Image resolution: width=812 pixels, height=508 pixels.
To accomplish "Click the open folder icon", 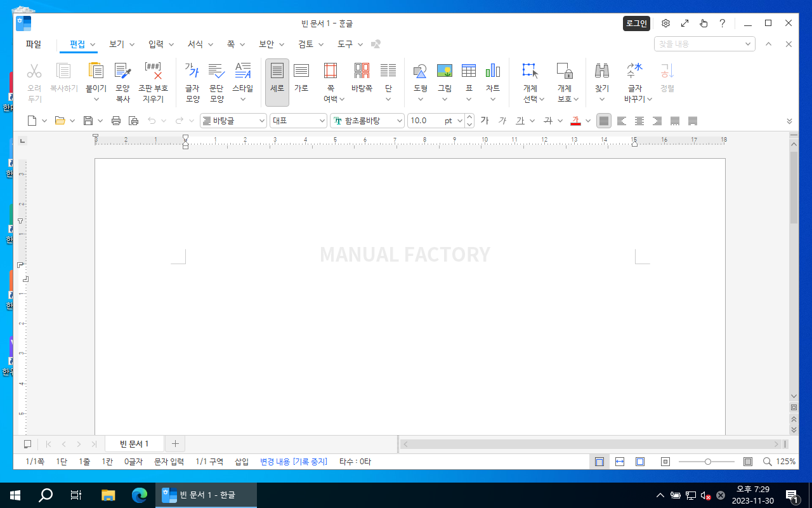I will (60, 121).
